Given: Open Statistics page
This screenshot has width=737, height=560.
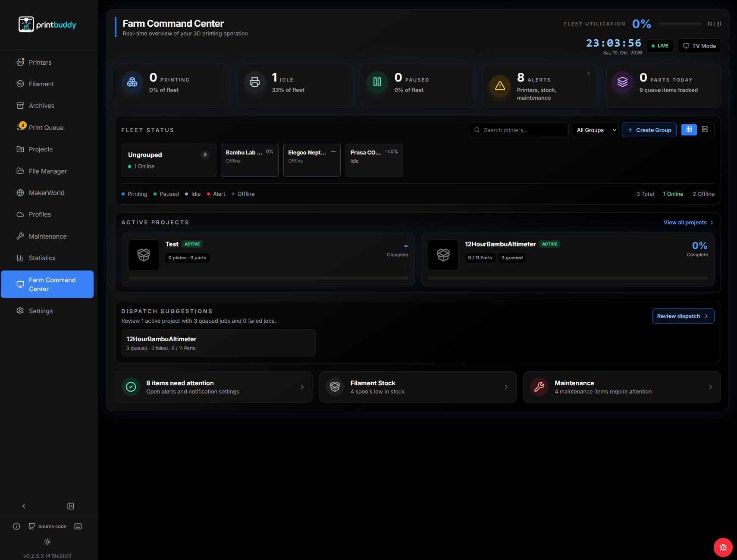Looking at the screenshot, I should [x=47, y=258].
